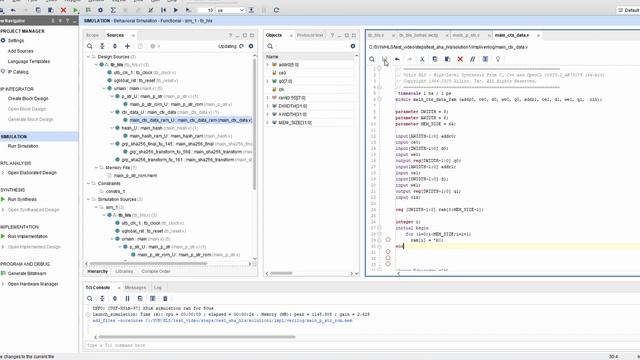Open Language Templates
This screenshot has height=360, width=640.
[29, 61]
